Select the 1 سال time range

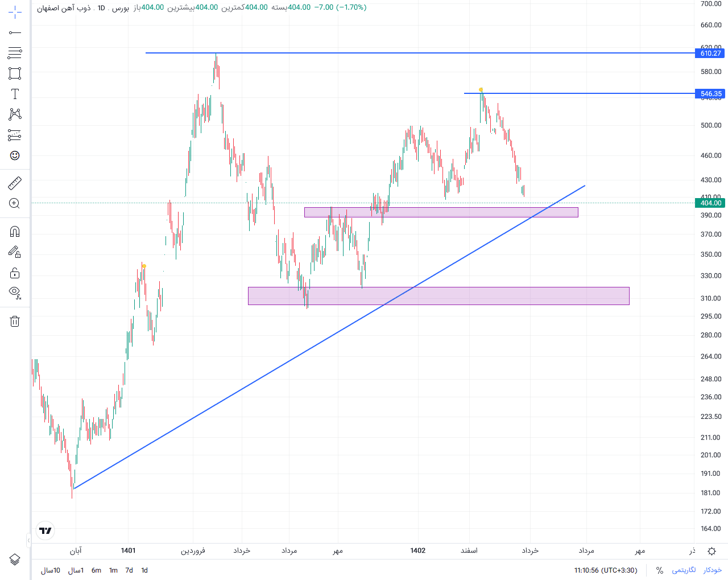coord(76,570)
